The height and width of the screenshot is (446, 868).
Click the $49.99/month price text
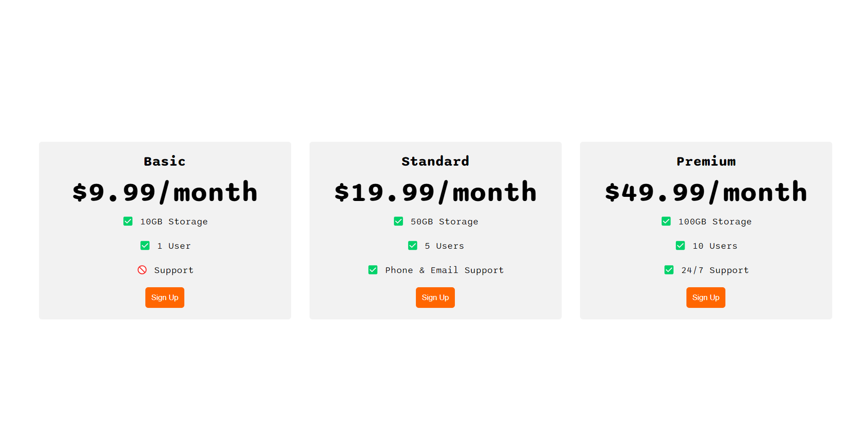(x=706, y=192)
